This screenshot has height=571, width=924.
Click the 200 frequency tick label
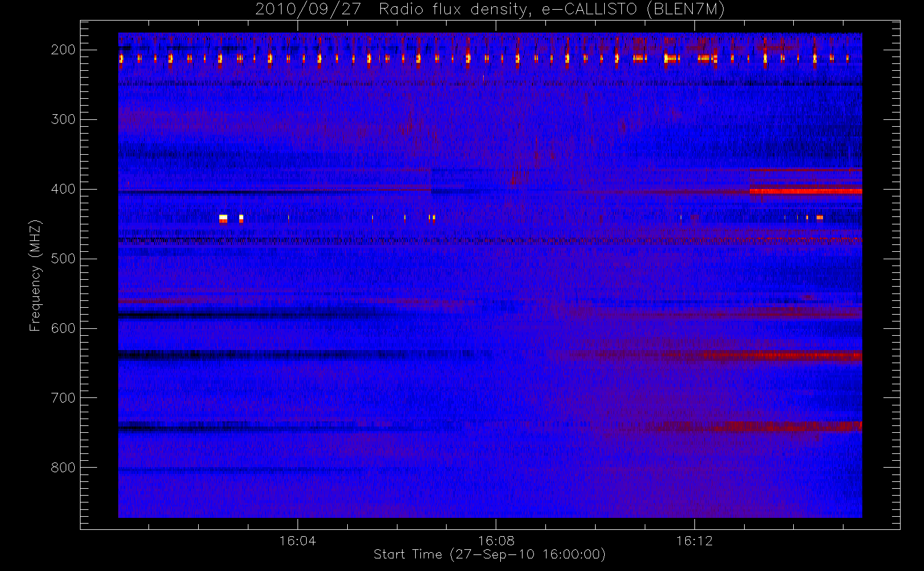point(63,50)
